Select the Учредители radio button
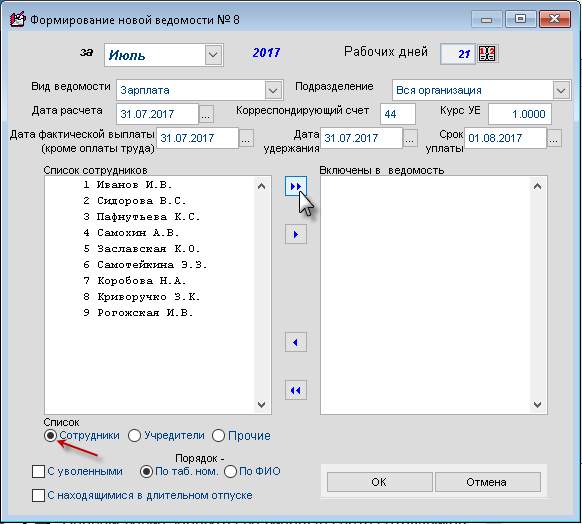Screen dimensions: 582x524 pos(134,435)
